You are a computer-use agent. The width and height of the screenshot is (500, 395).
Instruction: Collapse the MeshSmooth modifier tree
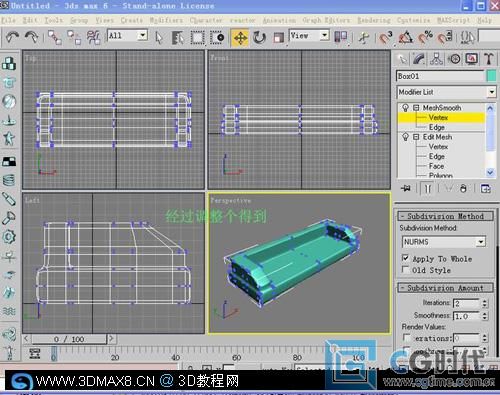(x=416, y=108)
